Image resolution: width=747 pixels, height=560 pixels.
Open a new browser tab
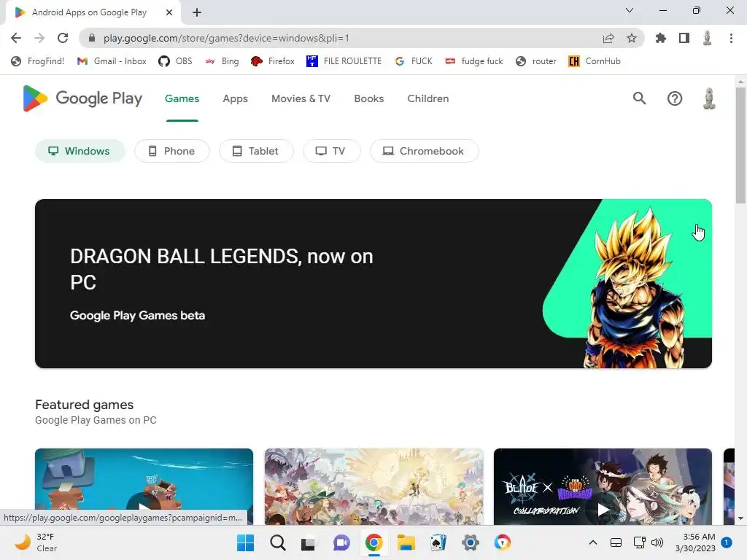[197, 12]
